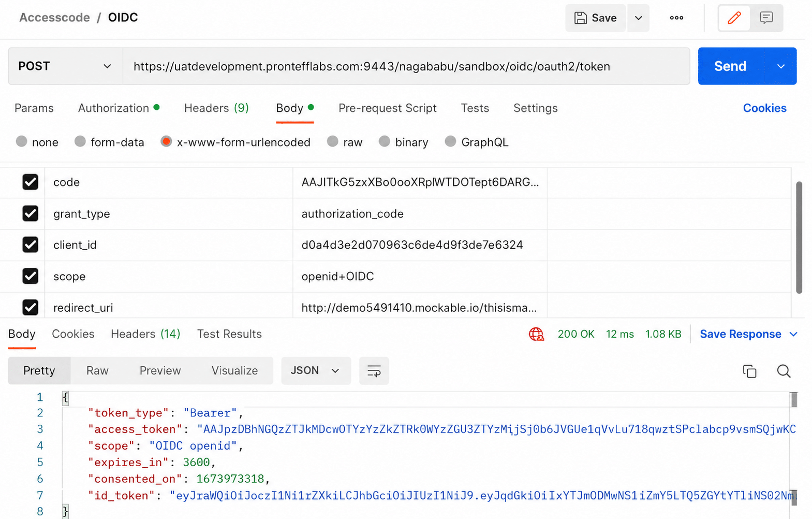Click the openid+OIDC scope value
This screenshot has width=812, height=519.
coord(420,277)
